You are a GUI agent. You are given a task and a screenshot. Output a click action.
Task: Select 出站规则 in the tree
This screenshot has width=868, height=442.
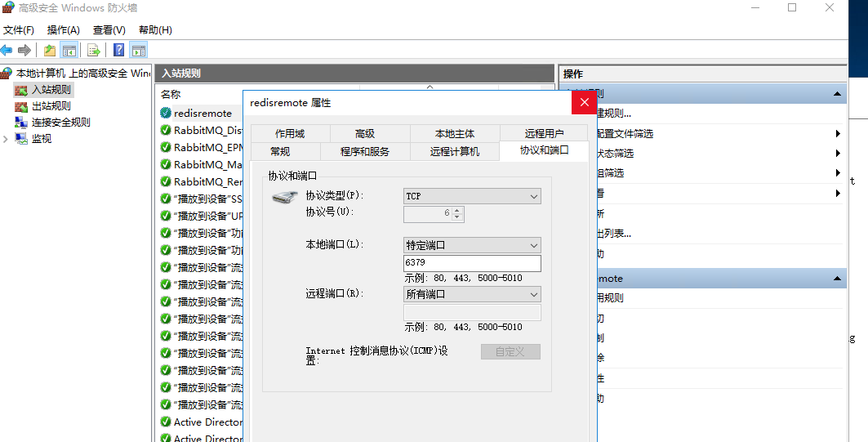tap(51, 105)
